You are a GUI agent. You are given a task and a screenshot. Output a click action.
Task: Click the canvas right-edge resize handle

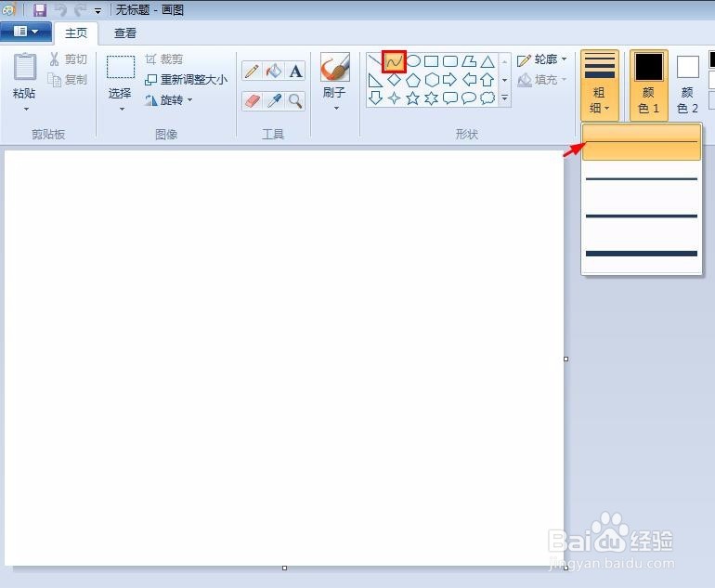(565, 359)
